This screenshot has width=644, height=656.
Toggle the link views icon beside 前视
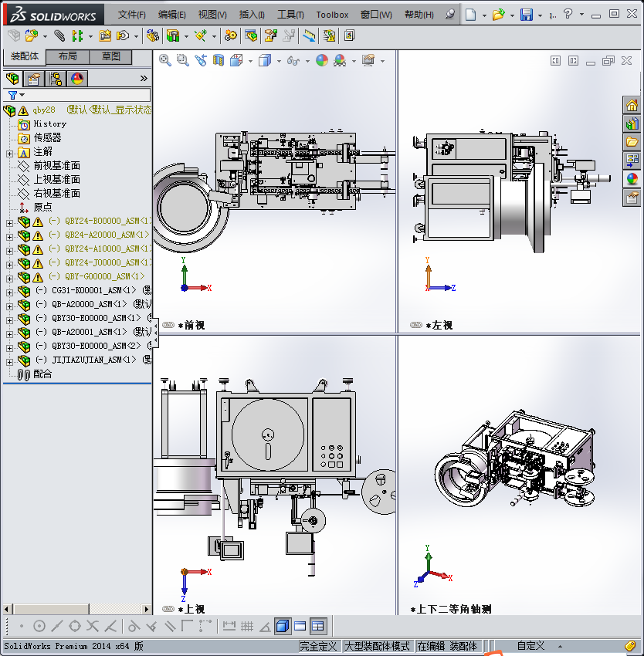tap(168, 326)
